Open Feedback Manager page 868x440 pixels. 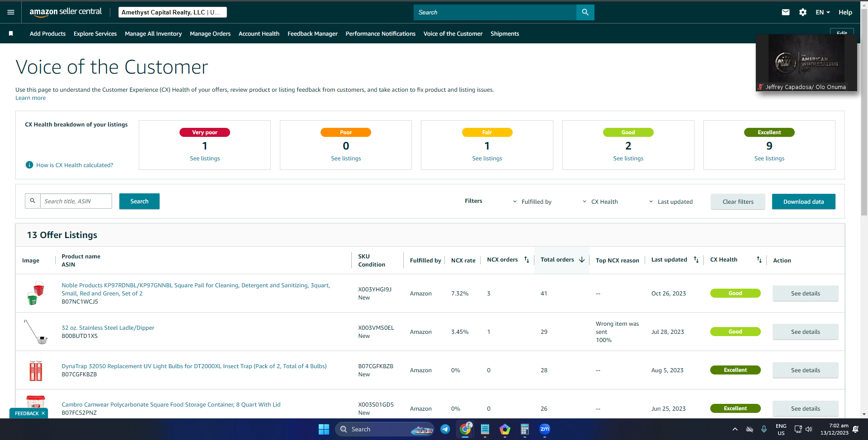312,33
